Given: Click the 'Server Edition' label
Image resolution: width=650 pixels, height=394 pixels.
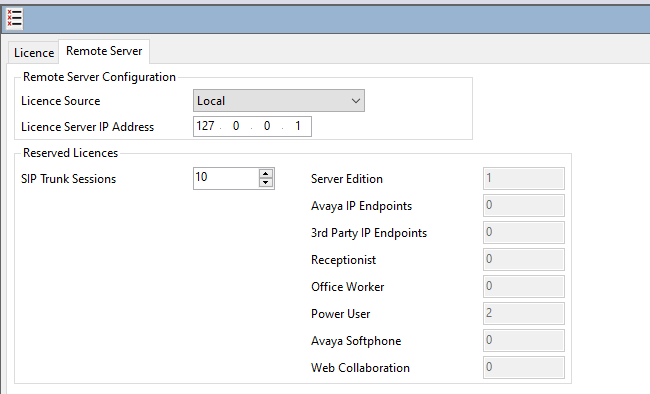Looking at the screenshot, I should 347,179.
